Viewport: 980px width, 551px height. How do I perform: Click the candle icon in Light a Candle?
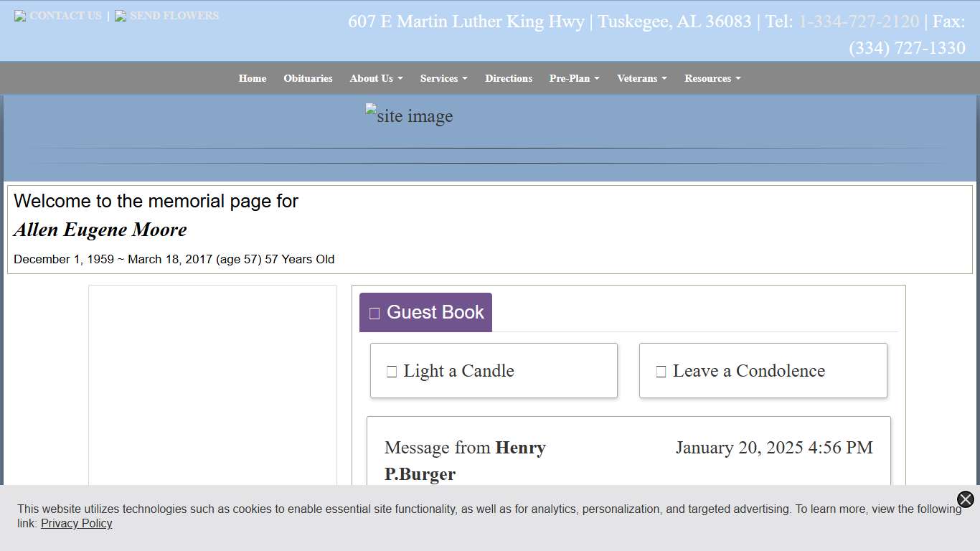[392, 370]
